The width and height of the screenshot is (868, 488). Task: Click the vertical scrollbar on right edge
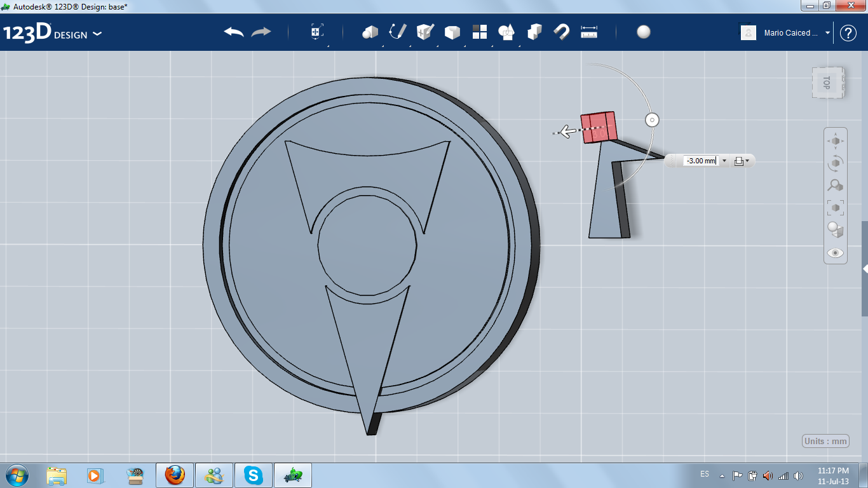(865, 268)
